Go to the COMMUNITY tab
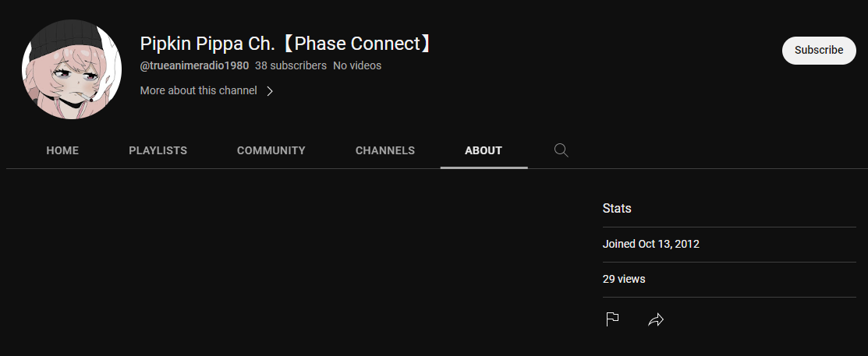The width and height of the screenshot is (868, 356). 271,150
